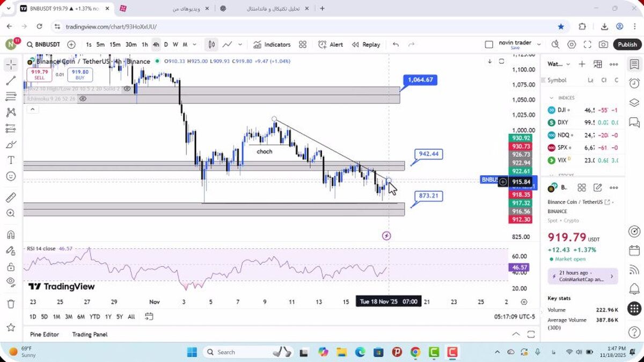Screen dimensions: 644x362
Task: Toggle magnet mode in left toolbar
Action: pos(11,235)
